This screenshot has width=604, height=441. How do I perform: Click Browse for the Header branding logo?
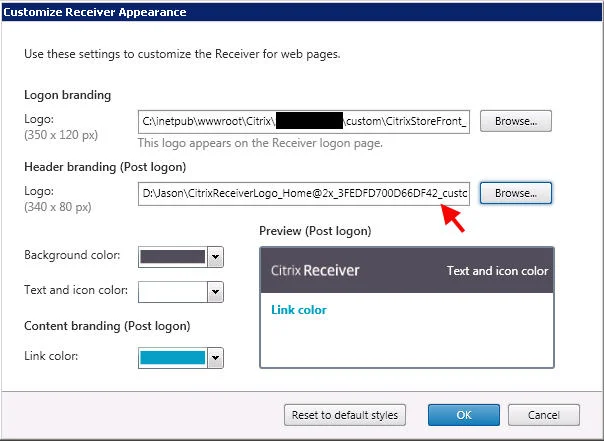coord(516,193)
